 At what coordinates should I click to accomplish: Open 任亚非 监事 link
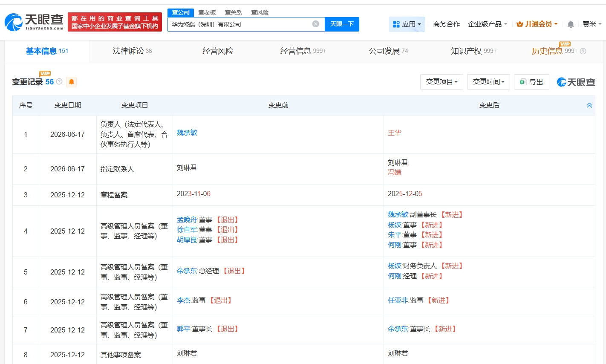[x=398, y=300]
